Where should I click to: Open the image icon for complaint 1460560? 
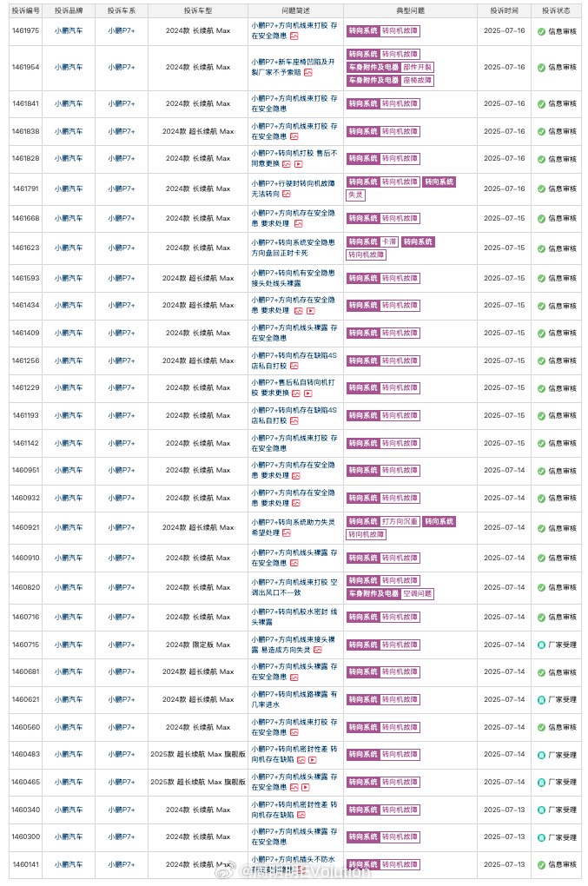(x=294, y=733)
